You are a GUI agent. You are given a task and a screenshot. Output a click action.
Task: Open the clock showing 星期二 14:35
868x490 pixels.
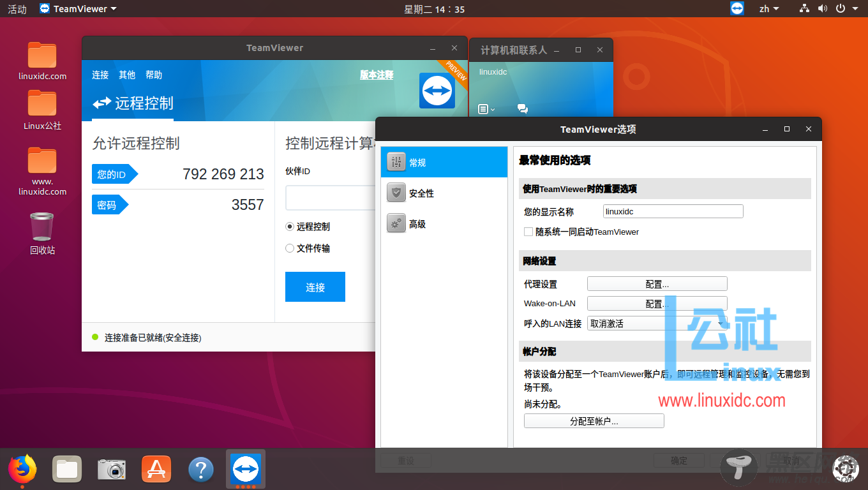434,8
